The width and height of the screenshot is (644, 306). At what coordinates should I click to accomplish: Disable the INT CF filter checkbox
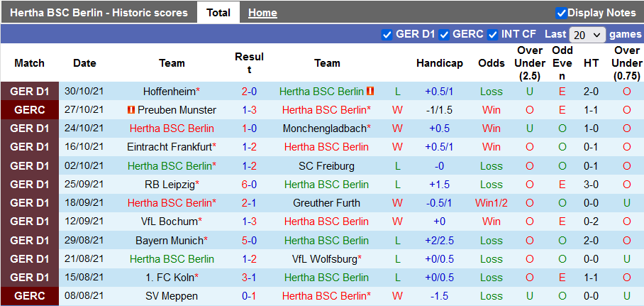click(x=492, y=34)
